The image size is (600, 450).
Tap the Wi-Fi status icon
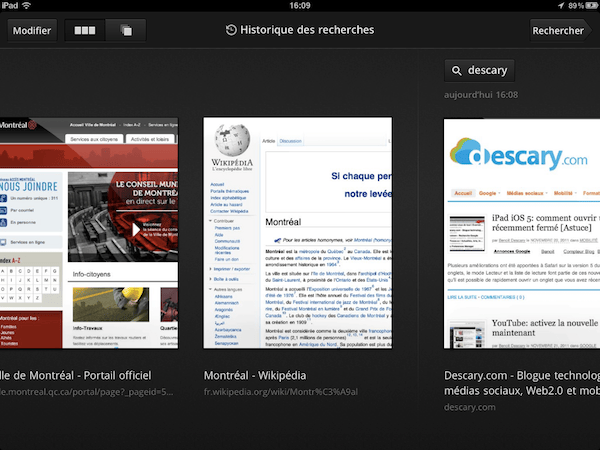point(26,5)
